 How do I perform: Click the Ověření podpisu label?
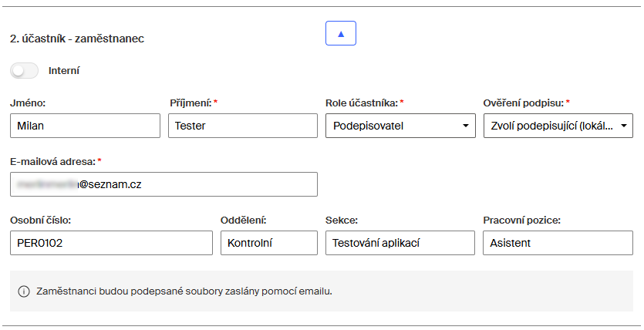point(528,103)
